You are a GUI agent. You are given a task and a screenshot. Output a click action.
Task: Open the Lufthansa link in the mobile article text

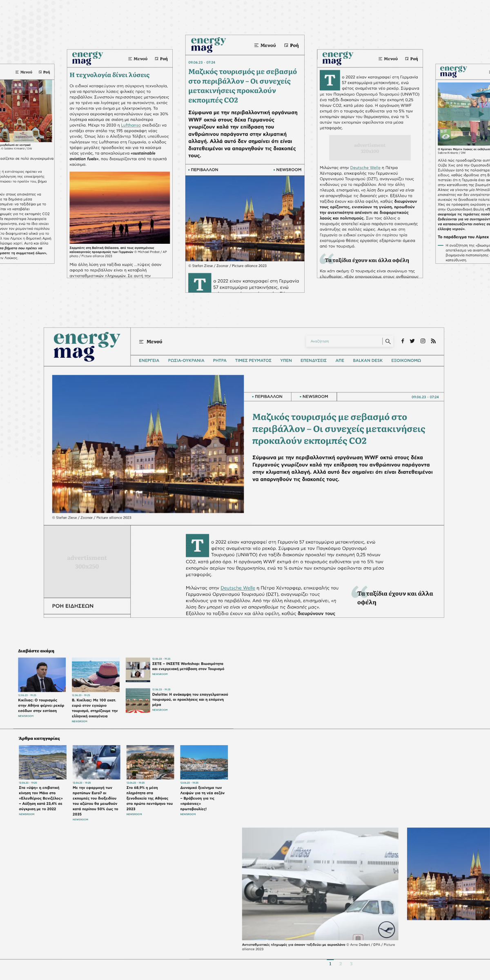point(131,125)
